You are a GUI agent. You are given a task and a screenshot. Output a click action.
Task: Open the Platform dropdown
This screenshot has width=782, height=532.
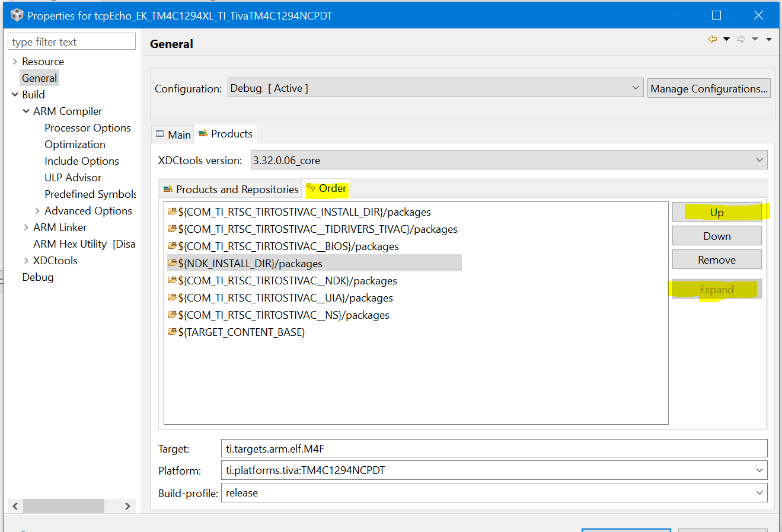pos(494,470)
